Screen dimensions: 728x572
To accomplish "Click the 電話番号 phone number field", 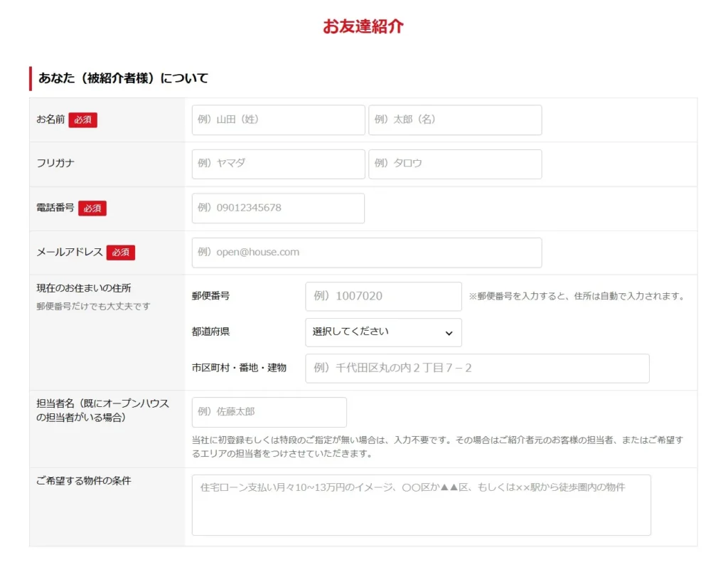I will coord(277,208).
